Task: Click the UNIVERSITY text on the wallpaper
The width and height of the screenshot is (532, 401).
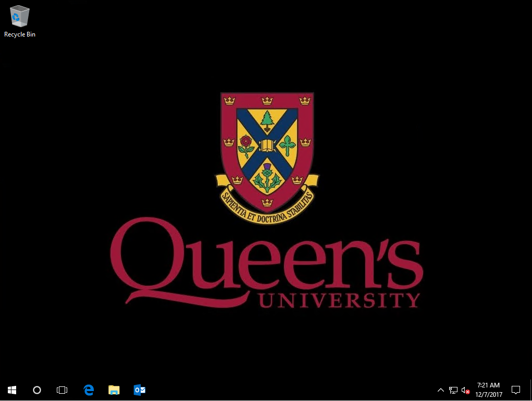Action: tap(339, 301)
